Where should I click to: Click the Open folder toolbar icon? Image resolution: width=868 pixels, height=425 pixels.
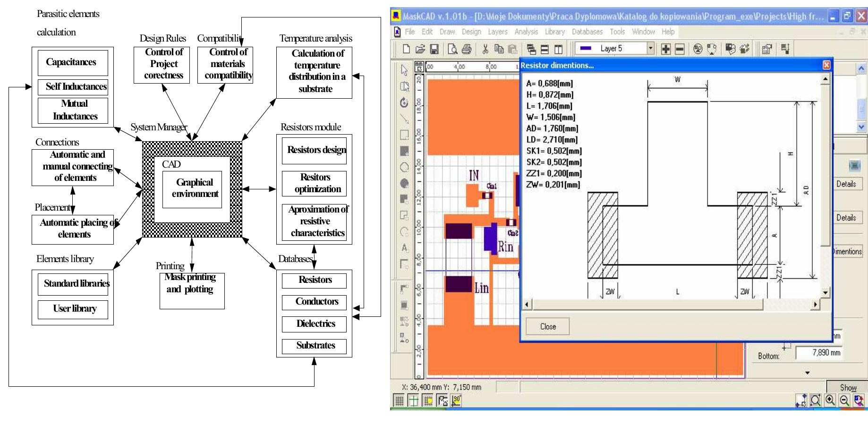click(x=420, y=49)
